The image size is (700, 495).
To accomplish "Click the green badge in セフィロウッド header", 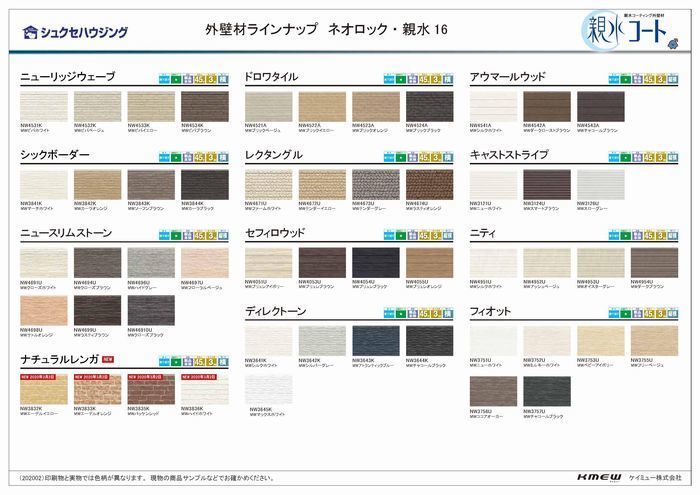I will (401, 235).
